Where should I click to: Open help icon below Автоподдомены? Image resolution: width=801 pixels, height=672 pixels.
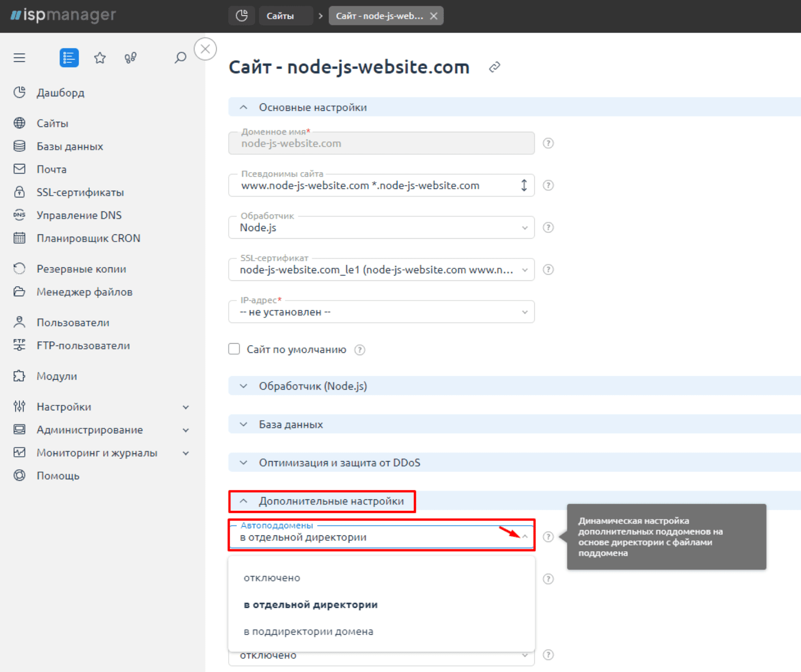(548, 579)
